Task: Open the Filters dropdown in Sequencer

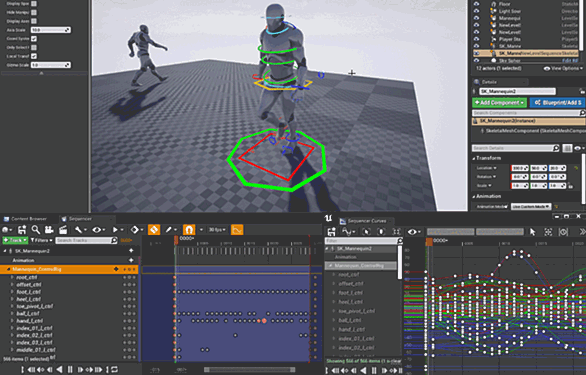Action: pos(41,240)
